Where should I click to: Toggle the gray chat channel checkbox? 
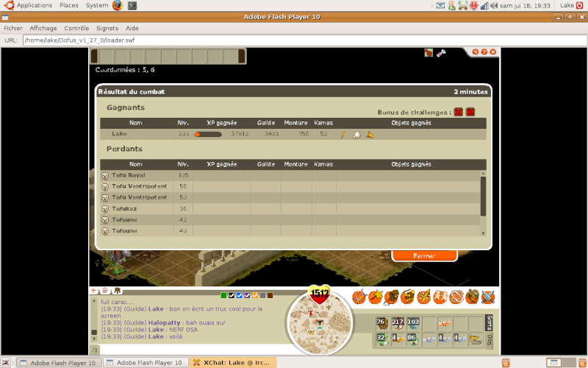(x=262, y=296)
